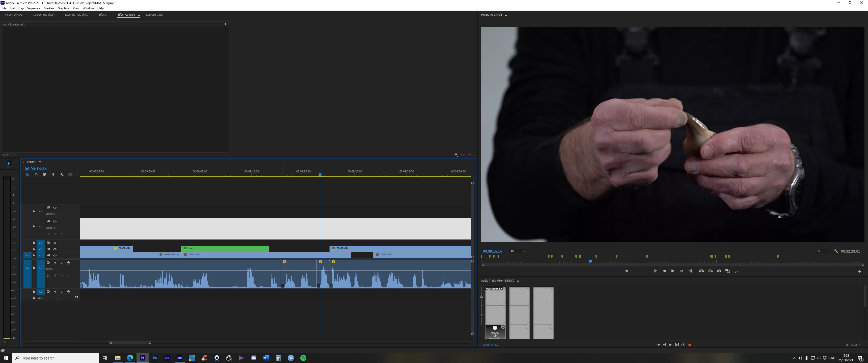
Task: Open the Button Editor plus icon
Action: [x=859, y=271]
